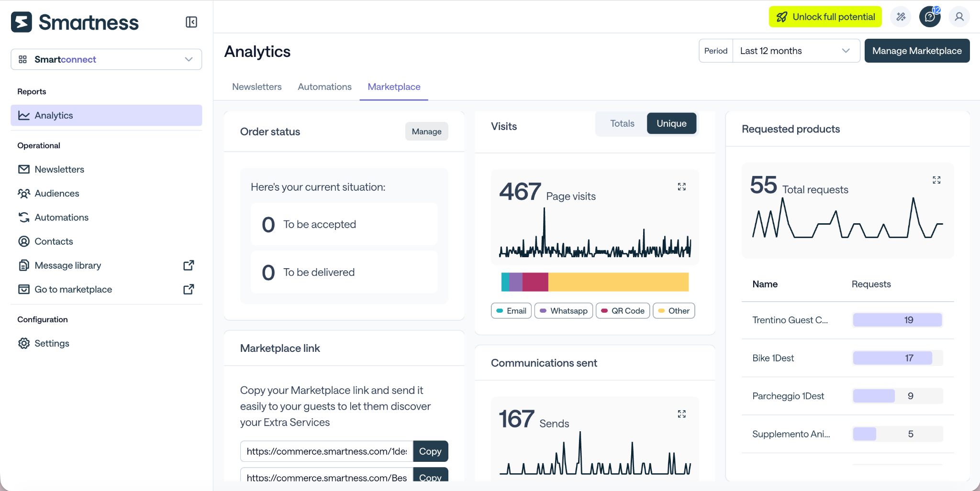Open the Smartconnect product dropdown
980x491 pixels.
[106, 59]
